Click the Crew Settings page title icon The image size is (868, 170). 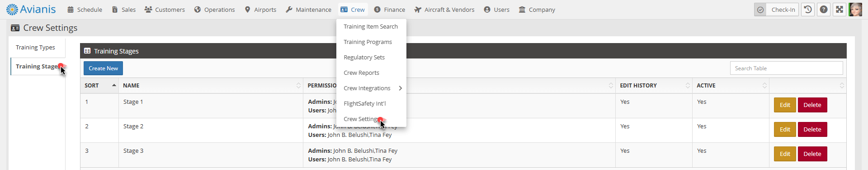[15, 28]
